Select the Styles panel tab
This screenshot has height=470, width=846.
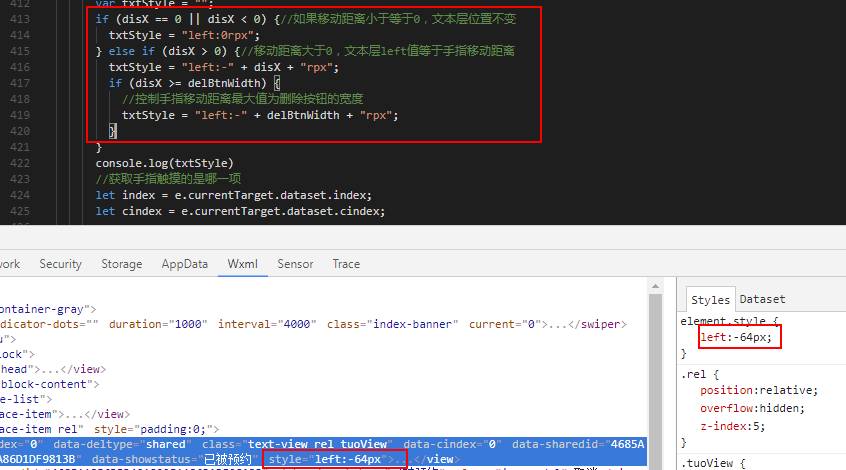tap(710, 299)
